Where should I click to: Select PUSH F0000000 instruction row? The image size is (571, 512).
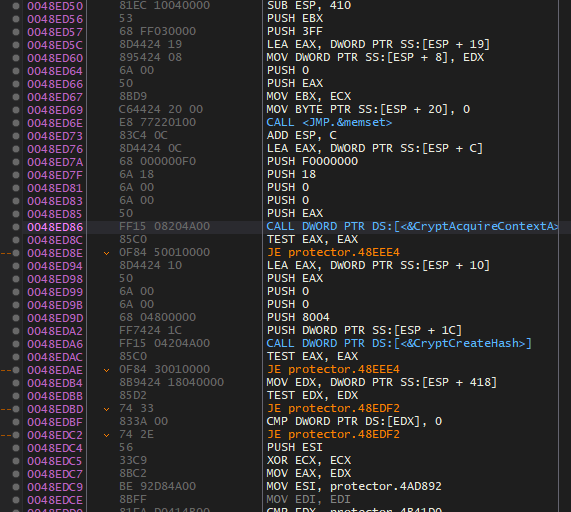tap(312, 161)
